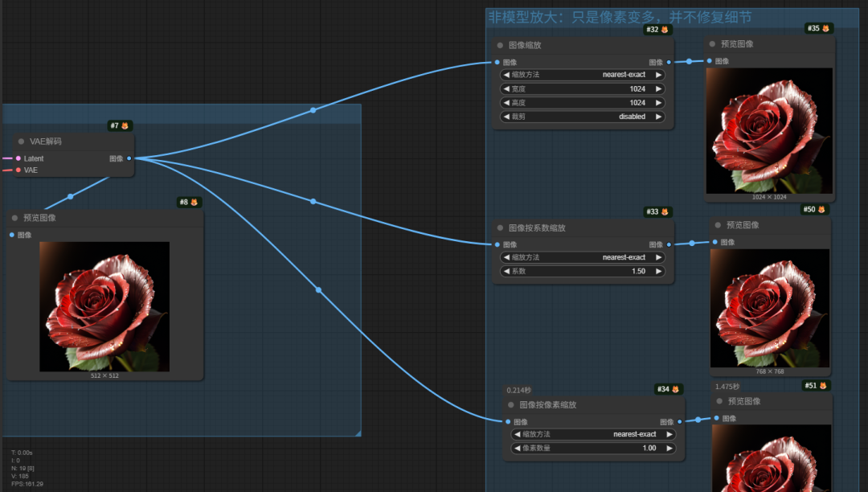
Task: Click the 图像按系数缩放 node title
Action: [x=537, y=228]
